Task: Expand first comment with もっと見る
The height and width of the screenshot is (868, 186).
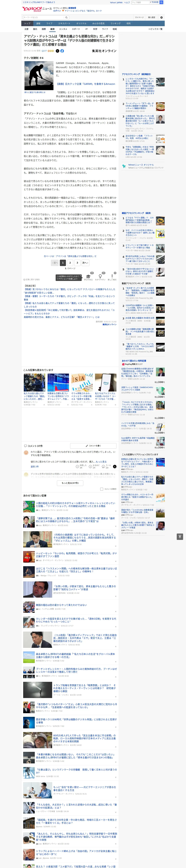Action: pyautogui.click(x=101, y=462)
